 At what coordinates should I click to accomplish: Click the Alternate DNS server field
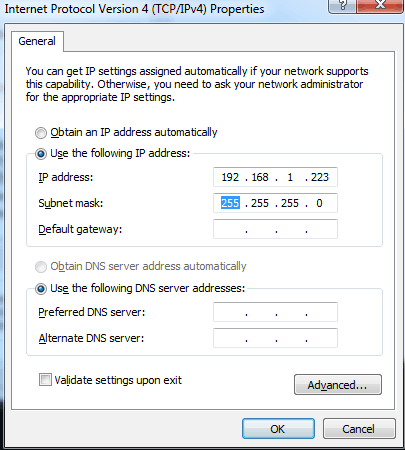tap(275, 338)
